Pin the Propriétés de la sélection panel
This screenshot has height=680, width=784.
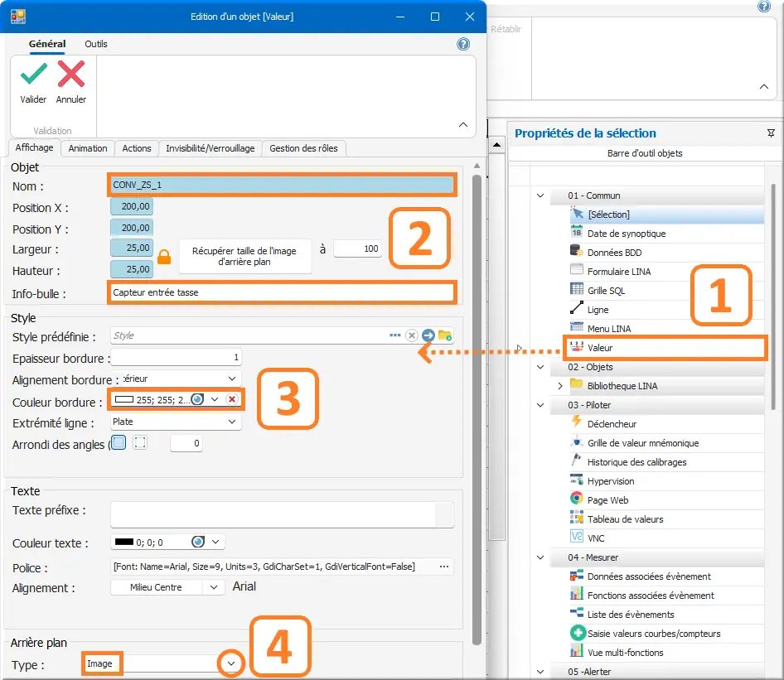point(771,133)
